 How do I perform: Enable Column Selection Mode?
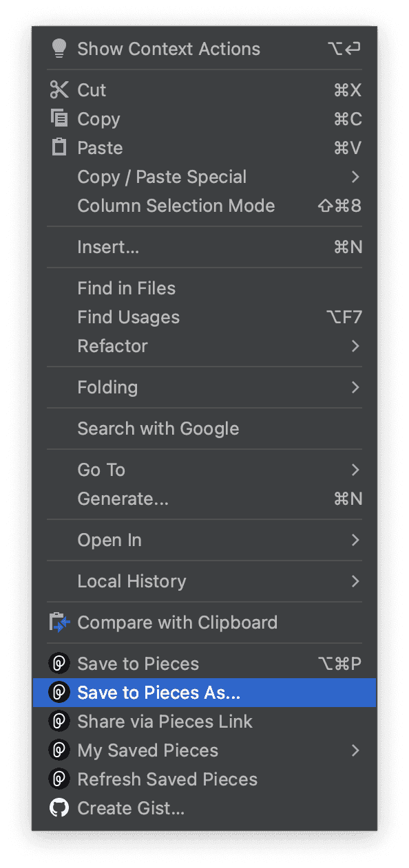[x=176, y=206]
